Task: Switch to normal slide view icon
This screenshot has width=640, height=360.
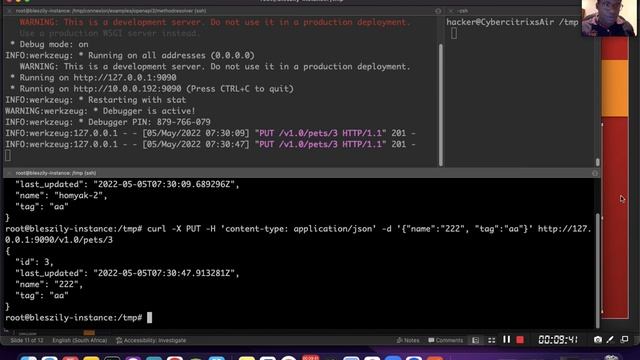Action: tap(476, 340)
